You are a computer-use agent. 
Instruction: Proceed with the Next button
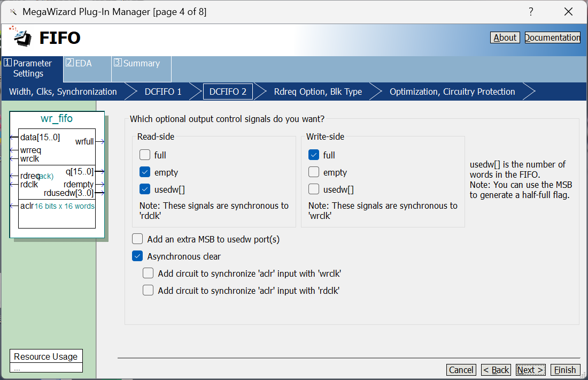click(x=531, y=370)
